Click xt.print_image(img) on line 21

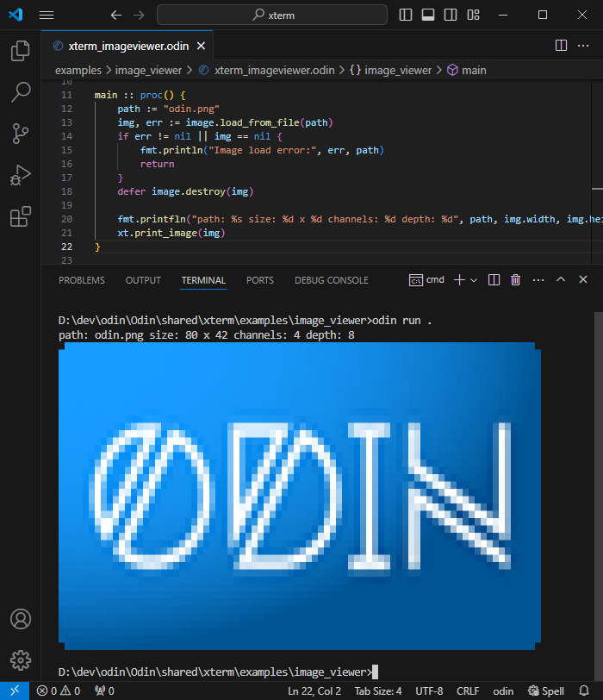(171, 233)
